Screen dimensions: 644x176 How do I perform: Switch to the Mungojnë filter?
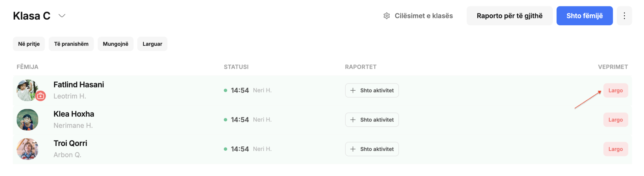pyautogui.click(x=116, y=44)
